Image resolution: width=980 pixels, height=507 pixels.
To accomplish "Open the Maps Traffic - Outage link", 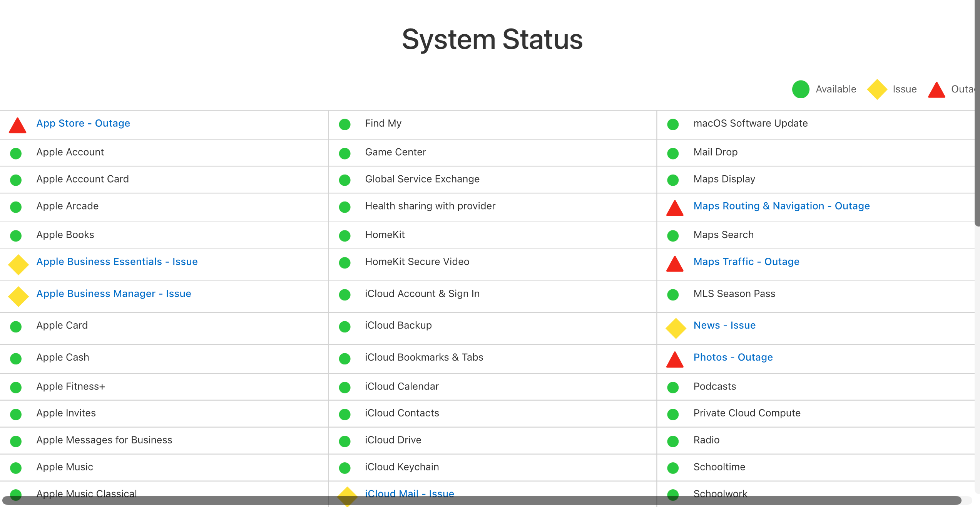I will 746,262.
